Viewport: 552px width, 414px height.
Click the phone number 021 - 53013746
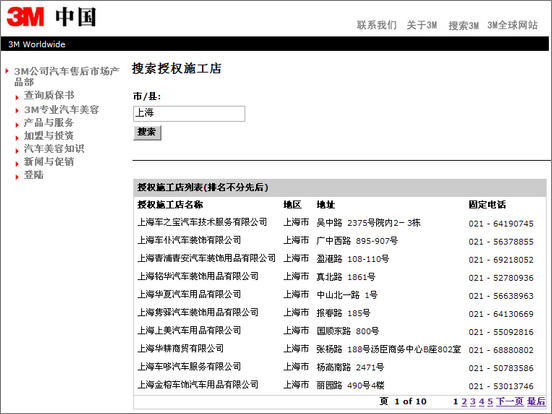[x=501, y=386]
